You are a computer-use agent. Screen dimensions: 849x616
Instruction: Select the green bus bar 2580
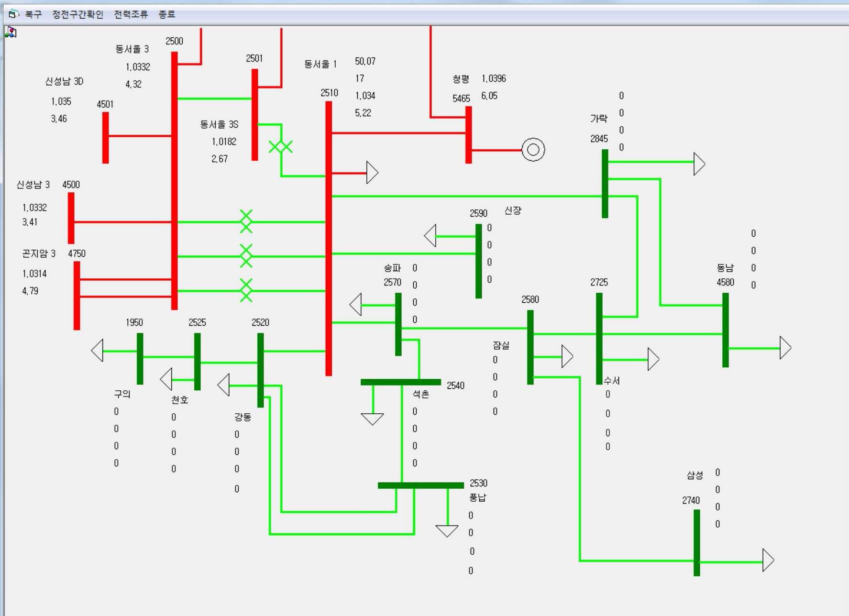pos(530,347)
